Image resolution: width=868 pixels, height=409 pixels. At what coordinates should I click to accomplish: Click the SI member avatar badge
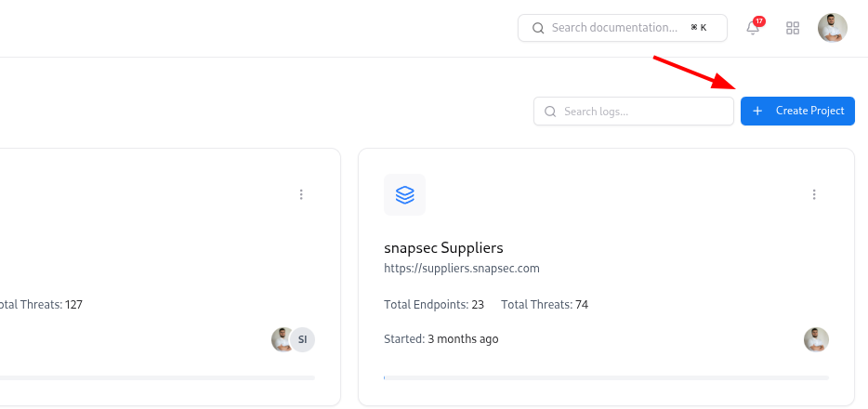pyautogui.click(x=302, y=340)
